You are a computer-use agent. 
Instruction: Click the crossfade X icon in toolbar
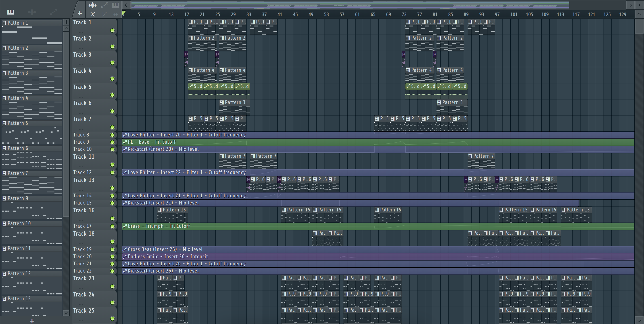coord(93,15)
